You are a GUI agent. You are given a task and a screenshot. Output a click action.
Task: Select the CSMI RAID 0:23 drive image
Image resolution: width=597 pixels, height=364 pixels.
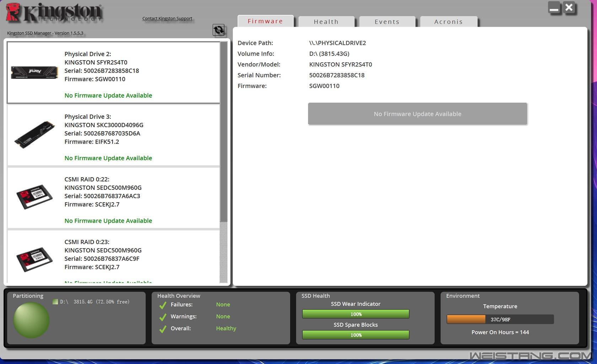tap(34, 260)
